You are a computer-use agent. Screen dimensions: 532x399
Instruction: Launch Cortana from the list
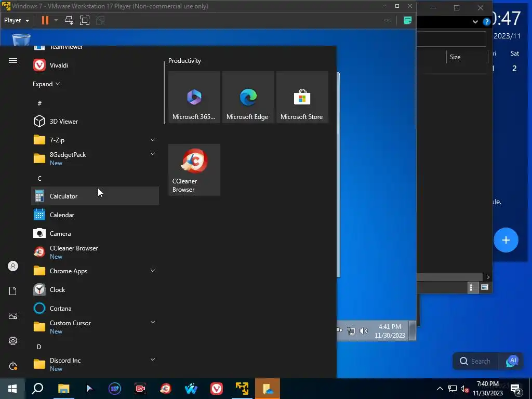click(x=95, y=308)
